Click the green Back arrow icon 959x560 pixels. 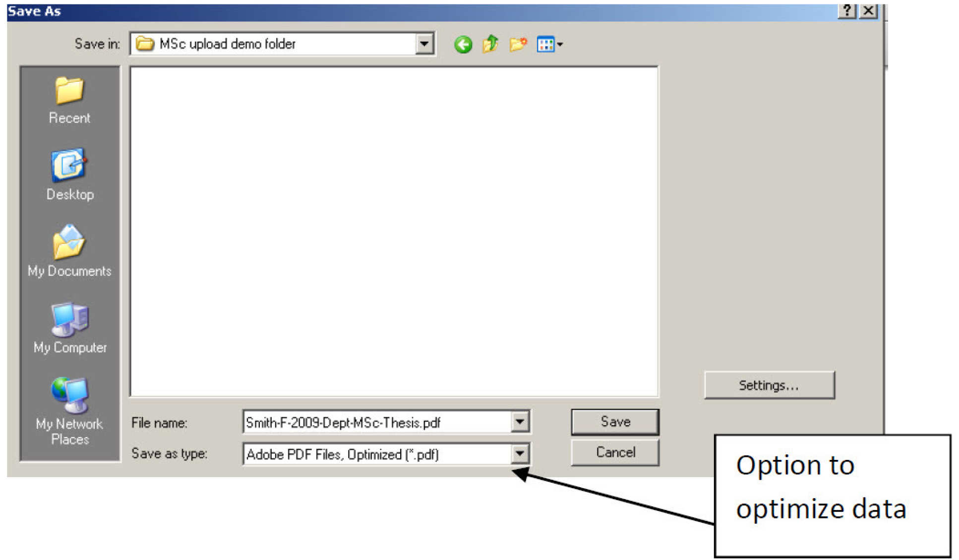click(x=463, y=45)
